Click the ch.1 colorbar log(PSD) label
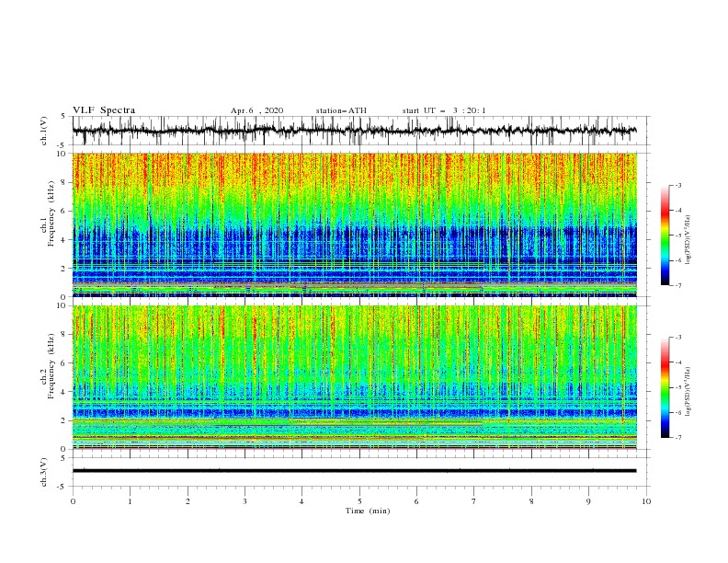This screenshot has width=728, height=563. point(688,240)
